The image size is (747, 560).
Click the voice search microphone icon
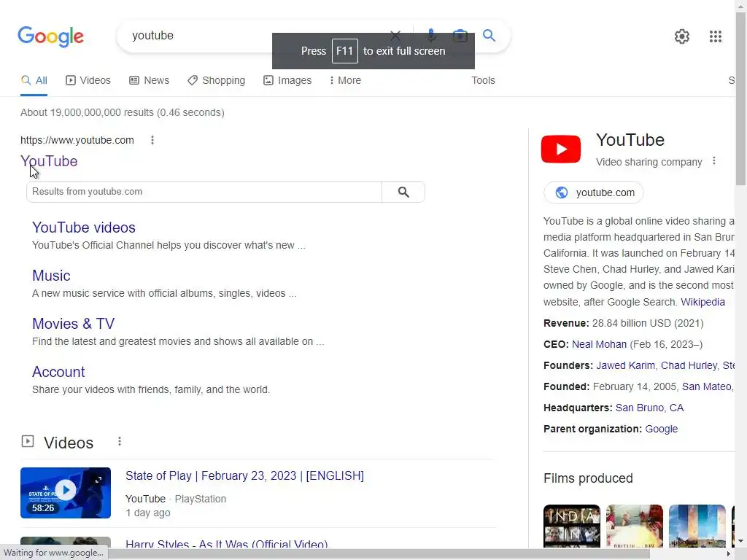[430, 36]
